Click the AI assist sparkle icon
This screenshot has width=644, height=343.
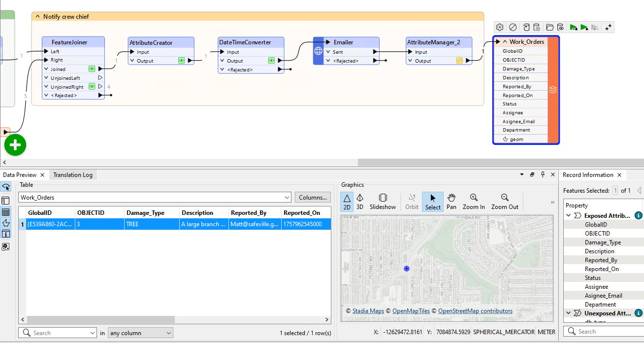pyautogui.click(x=608, y=27)
